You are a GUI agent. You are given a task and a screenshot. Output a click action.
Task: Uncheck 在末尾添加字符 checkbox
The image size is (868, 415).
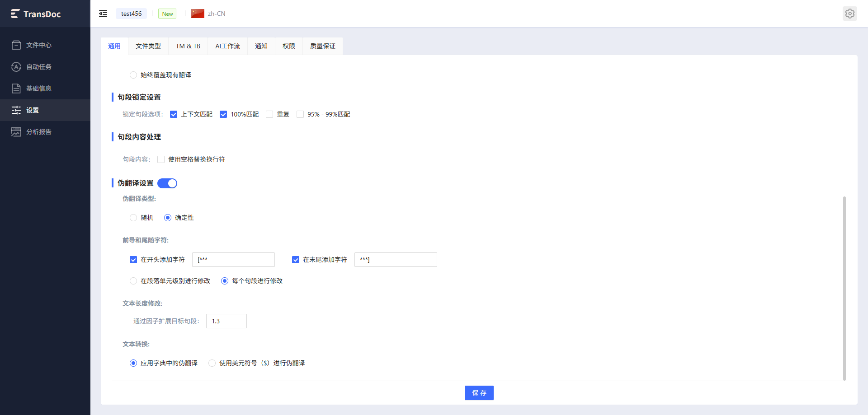coord(296,260)
